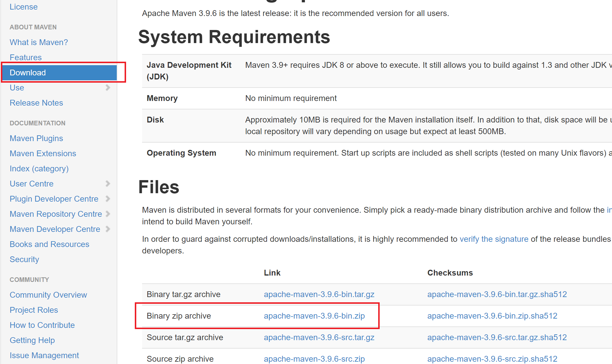Open apache-maven-3.9.6-bin.zip.sha512 checksum
Screen dimensions: 612x364
click(492, 316)
